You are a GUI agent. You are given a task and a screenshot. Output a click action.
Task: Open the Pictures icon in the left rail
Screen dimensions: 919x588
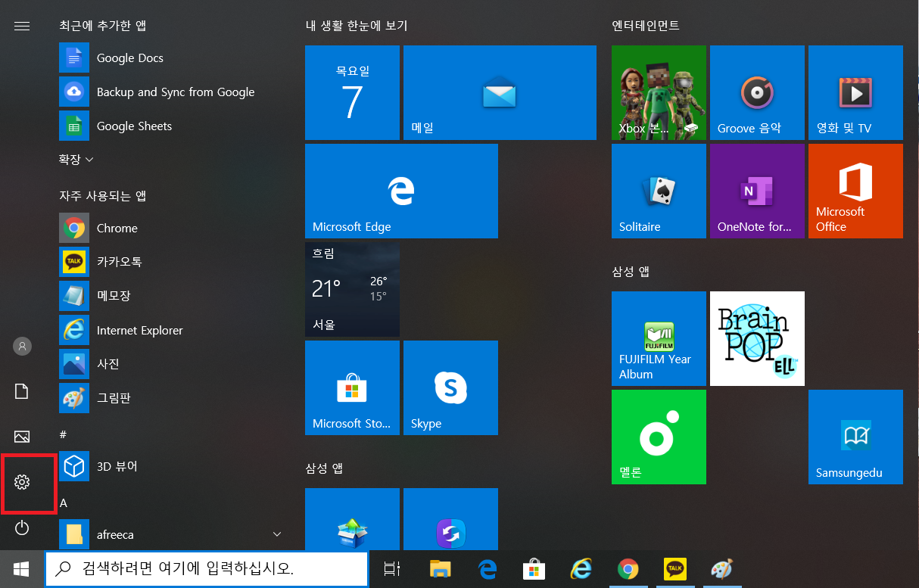[22, 437]
